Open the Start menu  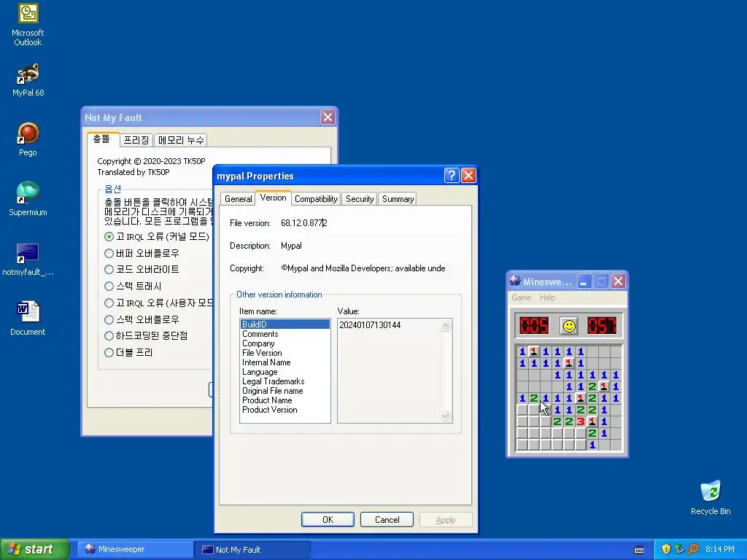coord(34,549)
